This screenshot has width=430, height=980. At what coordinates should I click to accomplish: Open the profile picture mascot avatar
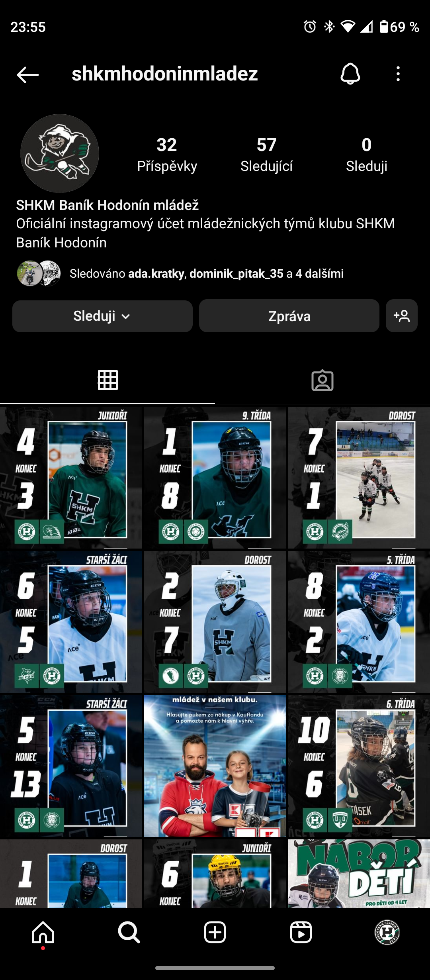[60, 153]
